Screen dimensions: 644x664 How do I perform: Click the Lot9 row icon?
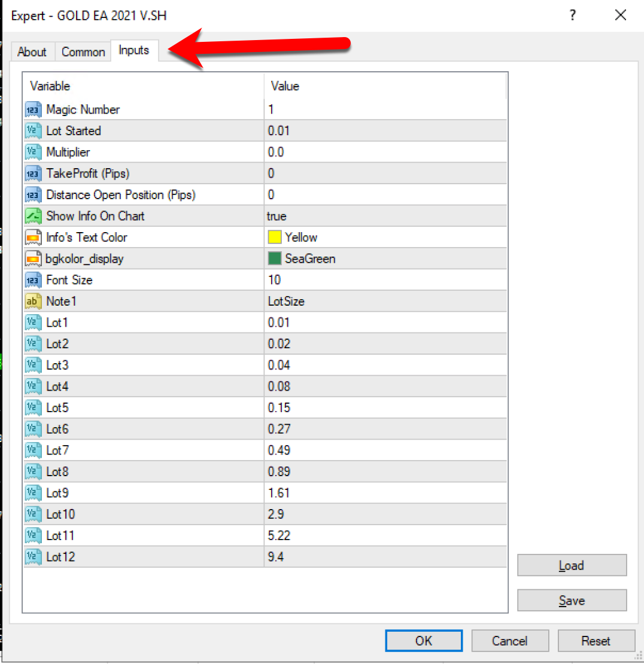click(33, 493)
